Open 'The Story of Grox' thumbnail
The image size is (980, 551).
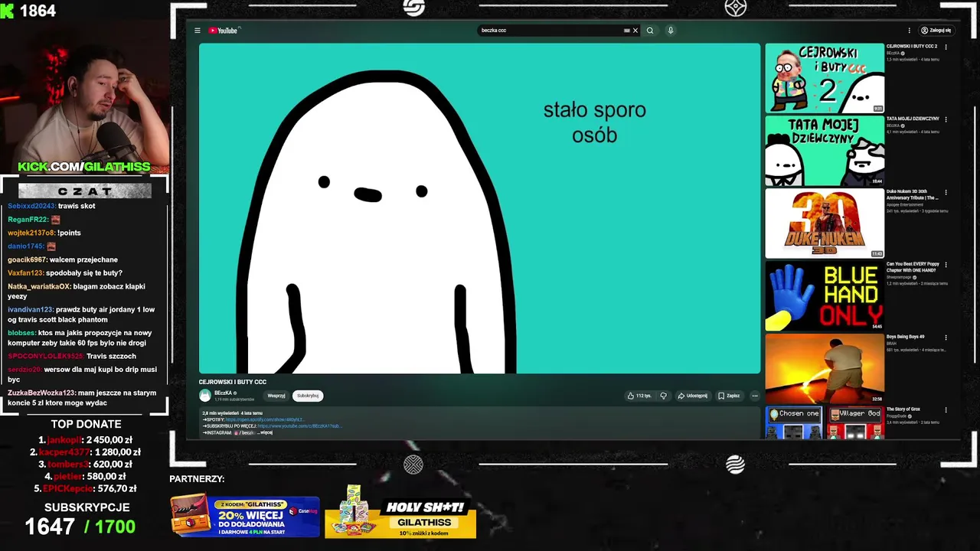point(825,423)
